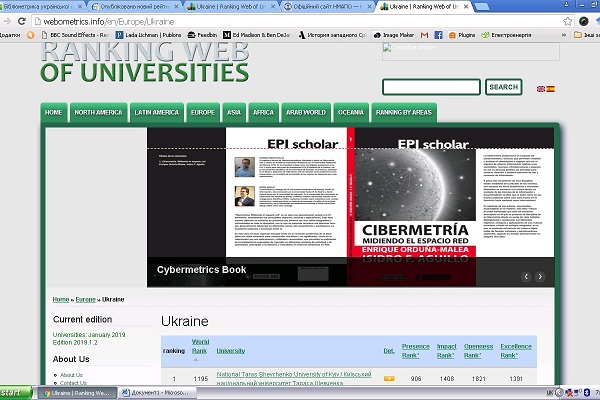Close the active Ukraine Ranking Web tab
Screen dimensions: 600x400
[x=466, y=7]
